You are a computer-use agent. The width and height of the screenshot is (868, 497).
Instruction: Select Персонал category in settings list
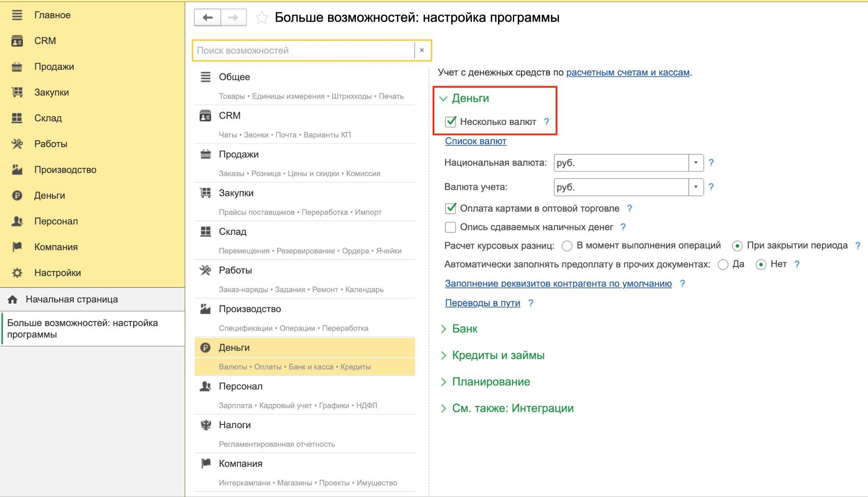[305, 395]
